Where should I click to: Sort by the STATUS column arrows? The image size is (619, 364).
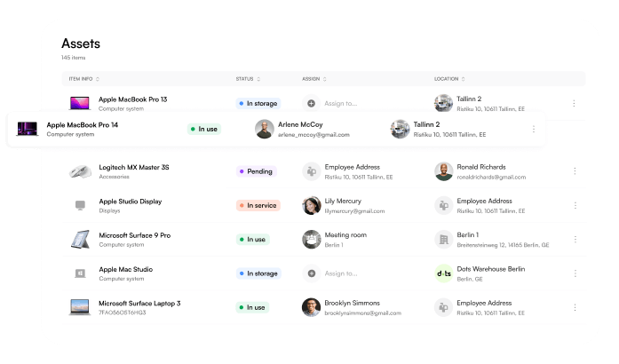point(258,79)
